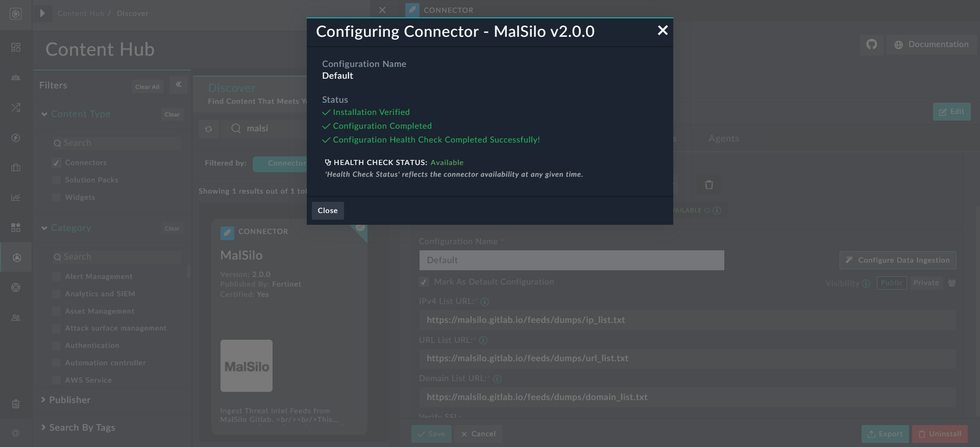Check AWS Service category
The height and width of the screenshot is (447, 980).
click(x=57, y=380)
